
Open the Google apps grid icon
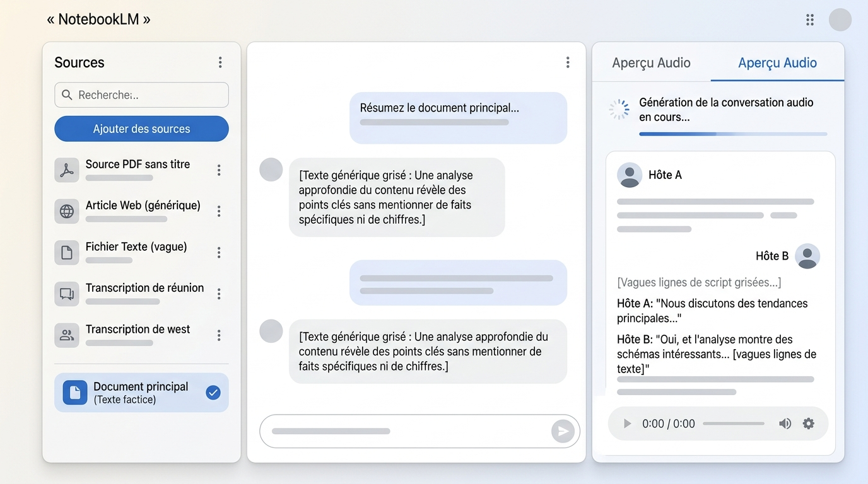pos(810,20)
